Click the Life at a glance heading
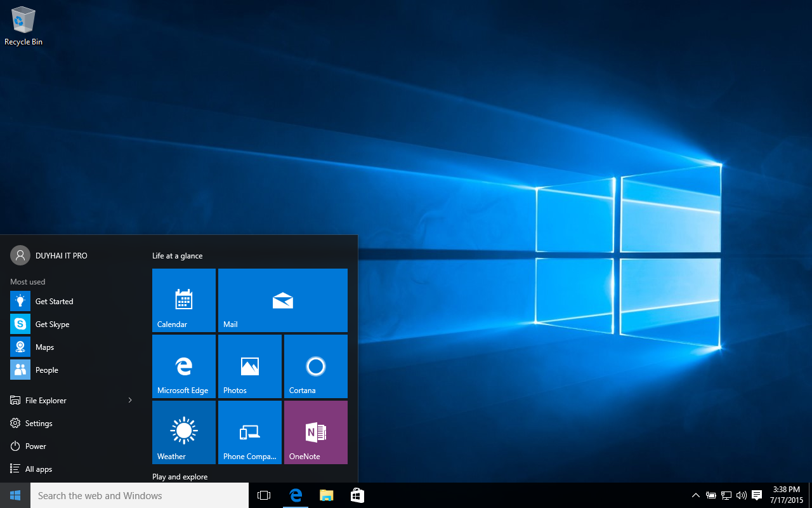This screenshot has width=812, height=508. [178, 256]
